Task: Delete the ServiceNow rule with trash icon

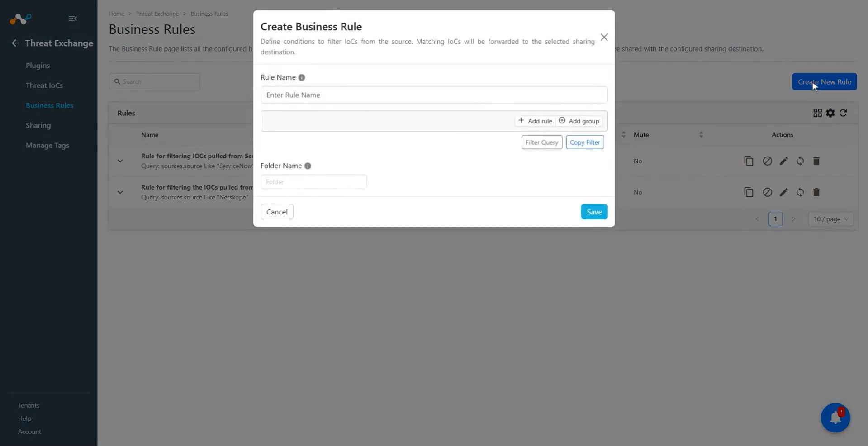Action: click(816, 161)
